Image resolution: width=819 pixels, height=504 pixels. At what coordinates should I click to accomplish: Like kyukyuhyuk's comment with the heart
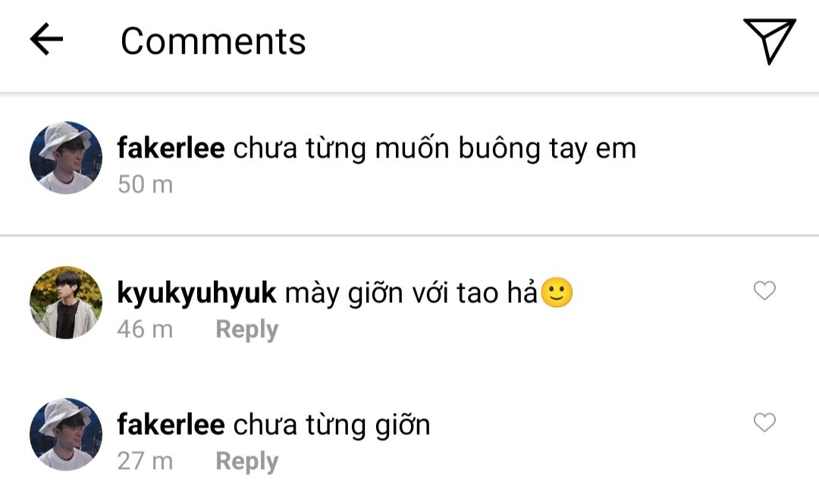click(764, 291)
